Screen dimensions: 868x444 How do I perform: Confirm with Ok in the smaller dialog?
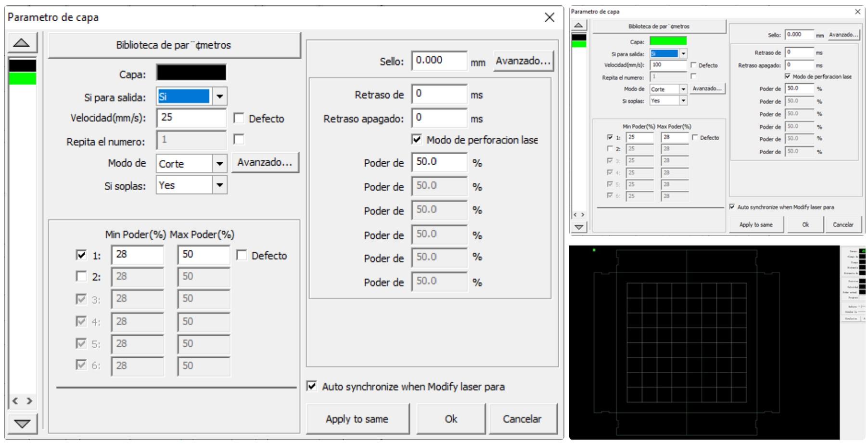click(805, 224)
